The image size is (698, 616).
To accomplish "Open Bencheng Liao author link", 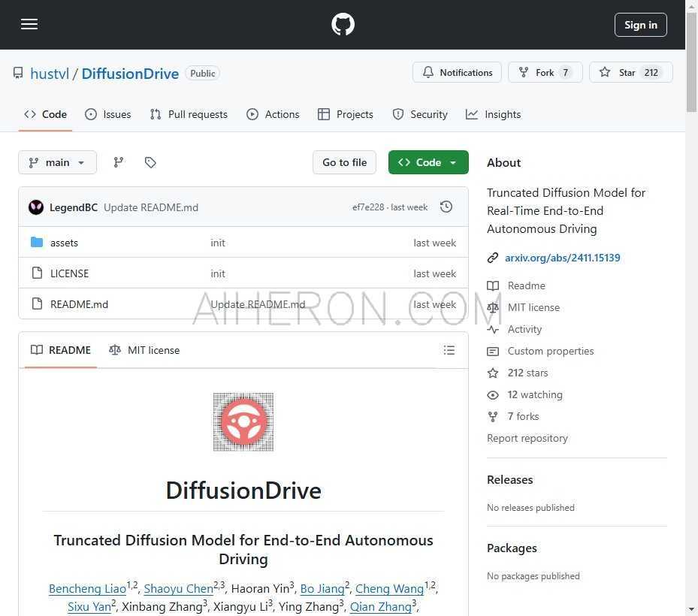I will (87, 589).
